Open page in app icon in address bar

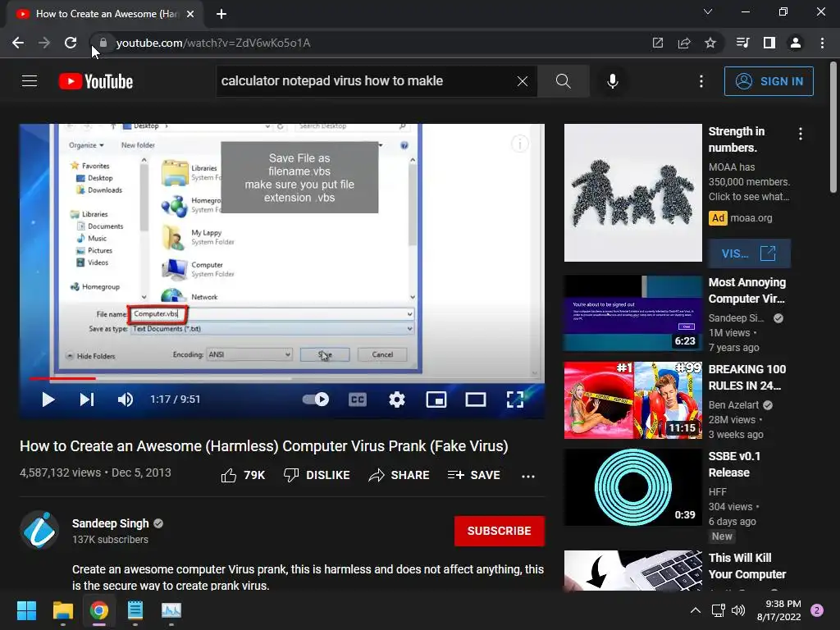pos(657,43)
